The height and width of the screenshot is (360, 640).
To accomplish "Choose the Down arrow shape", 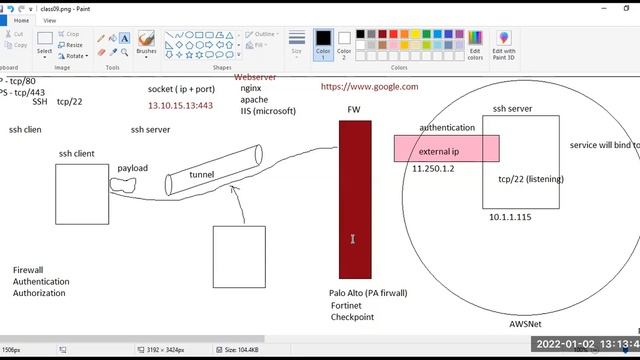I will pyautogui.click(x=169, y=55).
